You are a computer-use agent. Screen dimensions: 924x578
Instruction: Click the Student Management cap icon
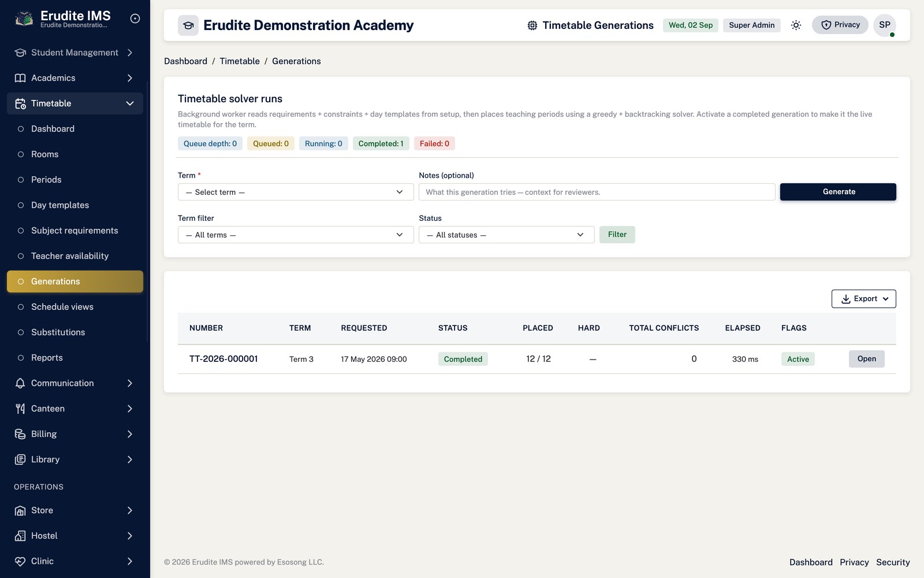tap(20, 53)
